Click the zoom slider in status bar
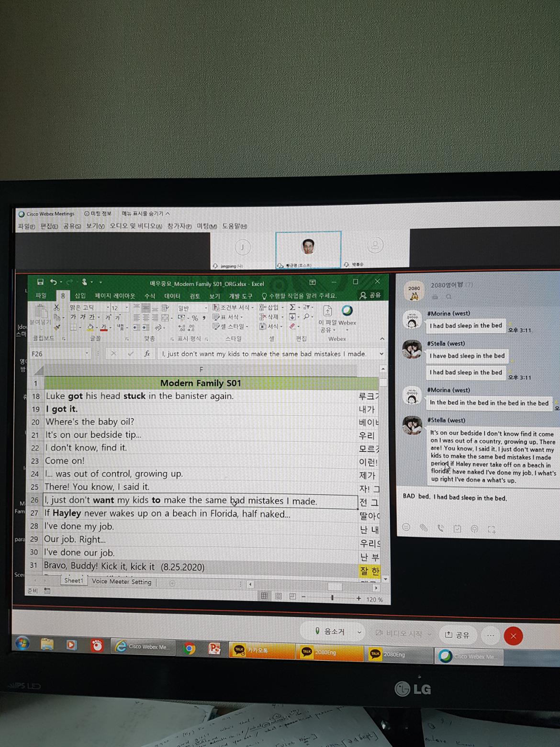560x747 pixels. tap(332, 598)
